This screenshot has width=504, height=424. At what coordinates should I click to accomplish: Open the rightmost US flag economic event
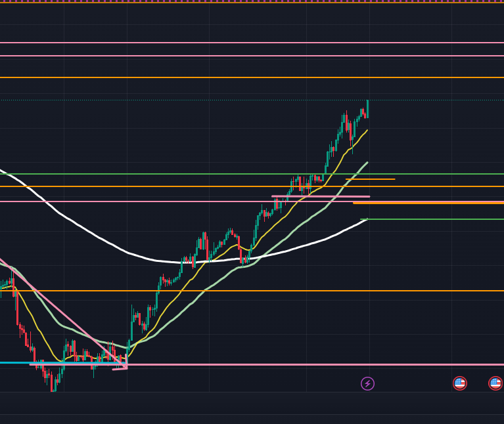pos(495,383)
